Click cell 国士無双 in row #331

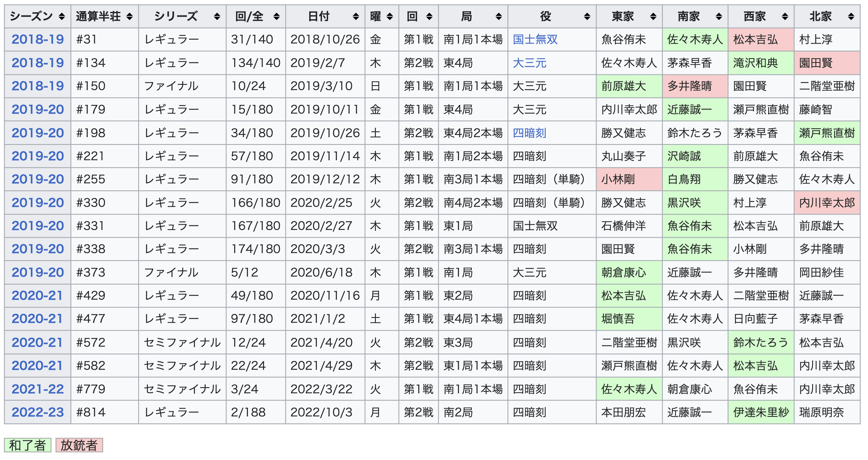pos(552,226)
